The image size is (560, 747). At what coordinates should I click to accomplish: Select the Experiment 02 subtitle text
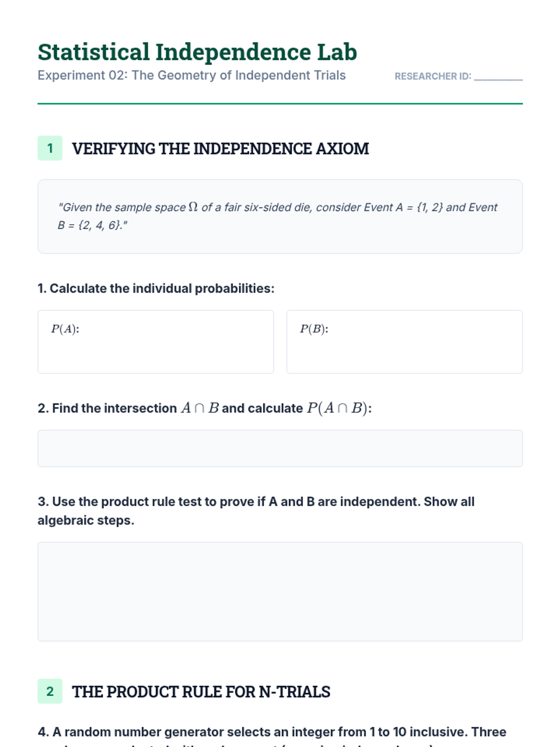(x=191, y=75)
